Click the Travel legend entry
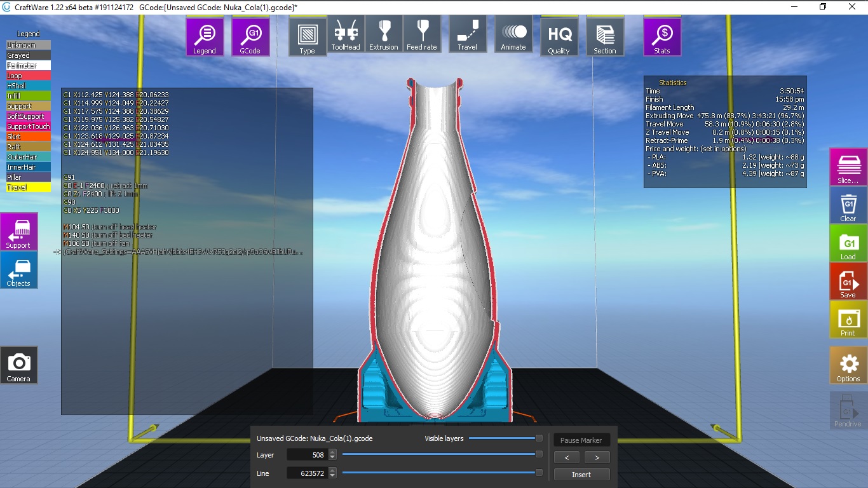868x488 pixels. click(29, 187)
